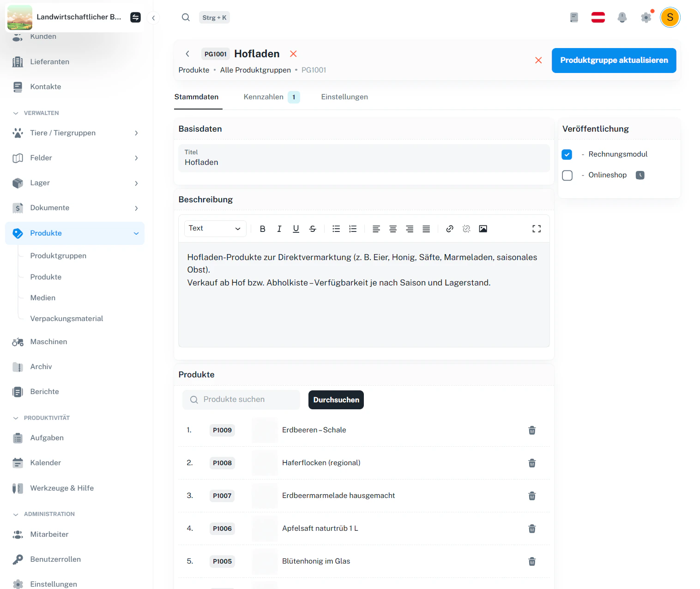Screen dimensions: 700x589
Task: Open the Text style dropdown
Action: coord(215,229)
